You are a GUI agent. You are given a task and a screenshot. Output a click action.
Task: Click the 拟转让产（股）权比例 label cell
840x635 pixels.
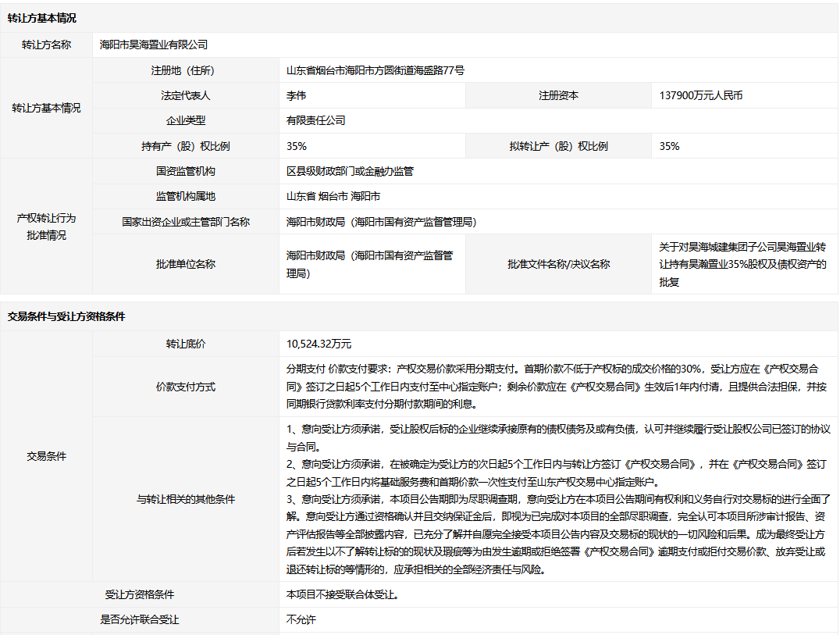point(558,146)
